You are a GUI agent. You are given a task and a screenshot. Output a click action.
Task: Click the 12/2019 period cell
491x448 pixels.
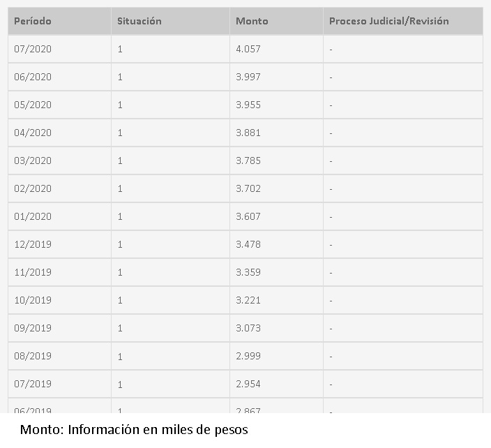pos(59,244)
